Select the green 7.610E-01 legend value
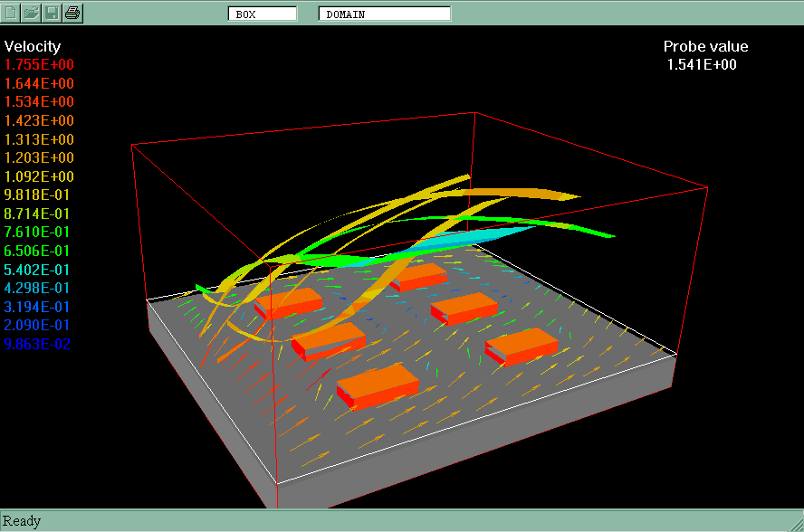The image size is (804, 532). [40, 233]
